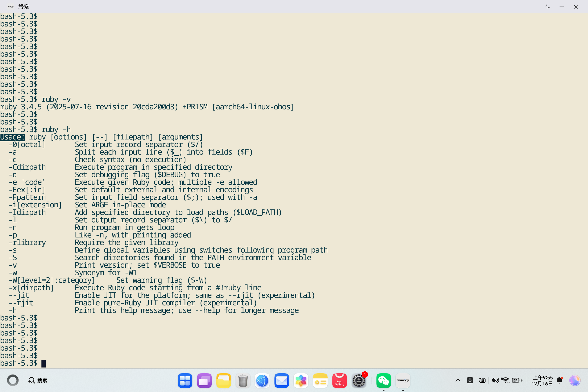Open the Files folder icon

[x=223, y=381]
